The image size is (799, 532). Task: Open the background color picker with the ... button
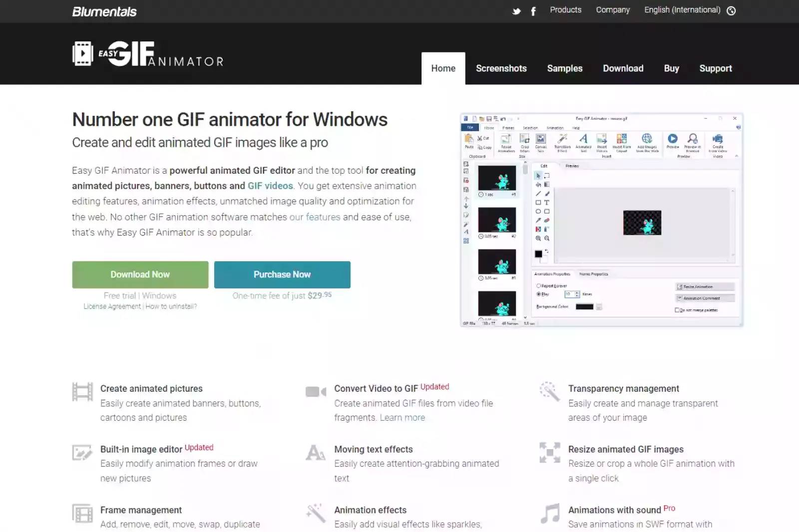(599, 307)
